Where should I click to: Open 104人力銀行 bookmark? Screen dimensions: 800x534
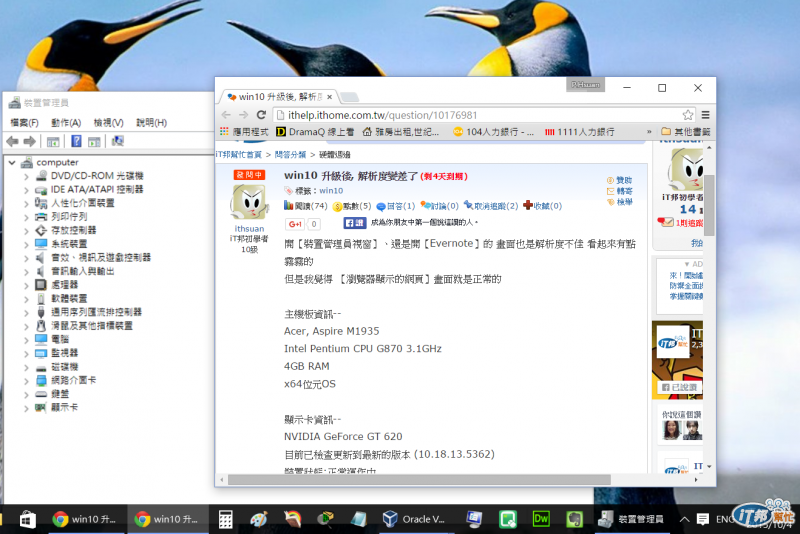493,132
